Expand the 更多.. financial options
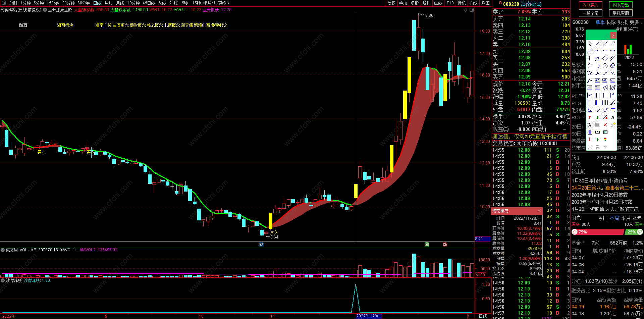This screenshot has height=319, width=644. click(x=636, y=22)
